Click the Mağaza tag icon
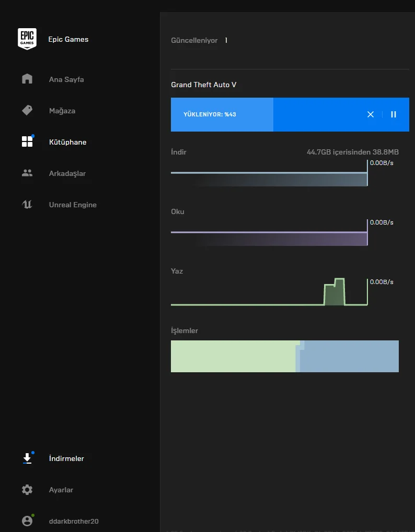Image resolution: width=415 pixels, height=532 pixels. coord(27,111)
